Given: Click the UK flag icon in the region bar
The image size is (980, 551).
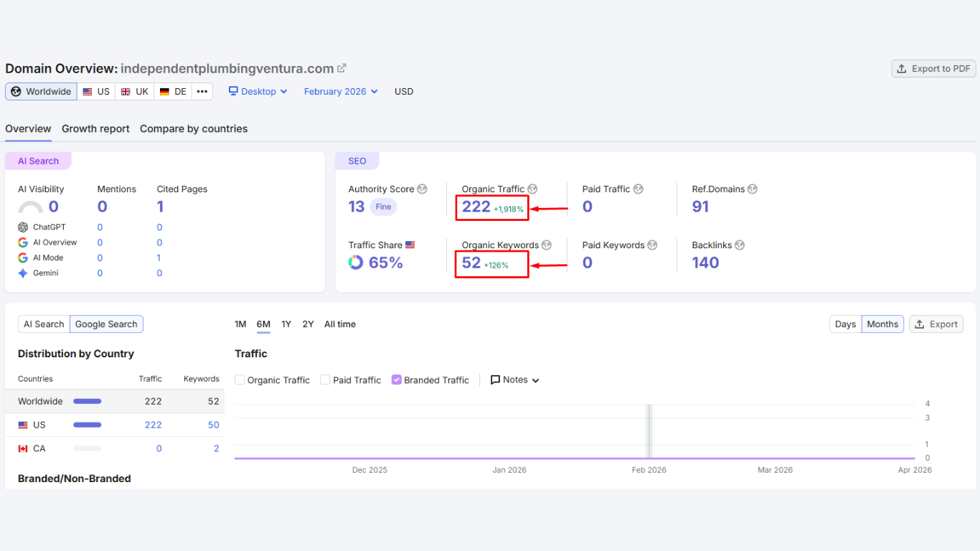Looking at the screenshot, I should coord(126,92).
